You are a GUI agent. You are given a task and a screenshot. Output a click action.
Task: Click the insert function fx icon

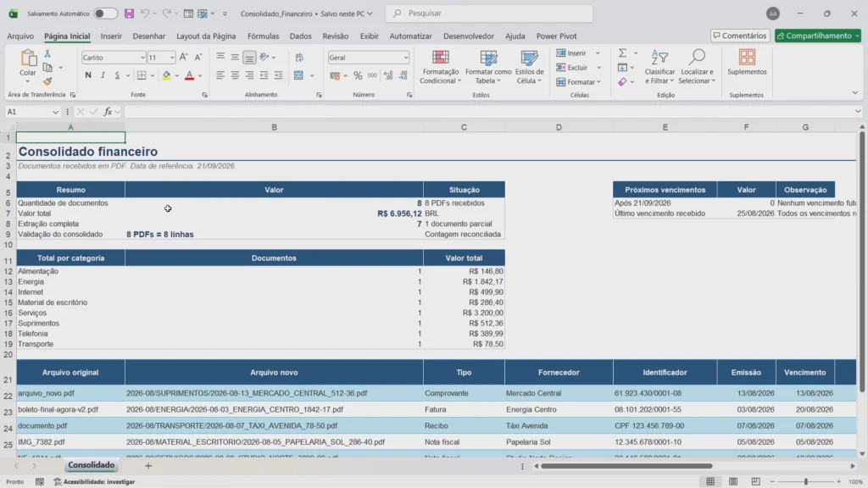108,112
